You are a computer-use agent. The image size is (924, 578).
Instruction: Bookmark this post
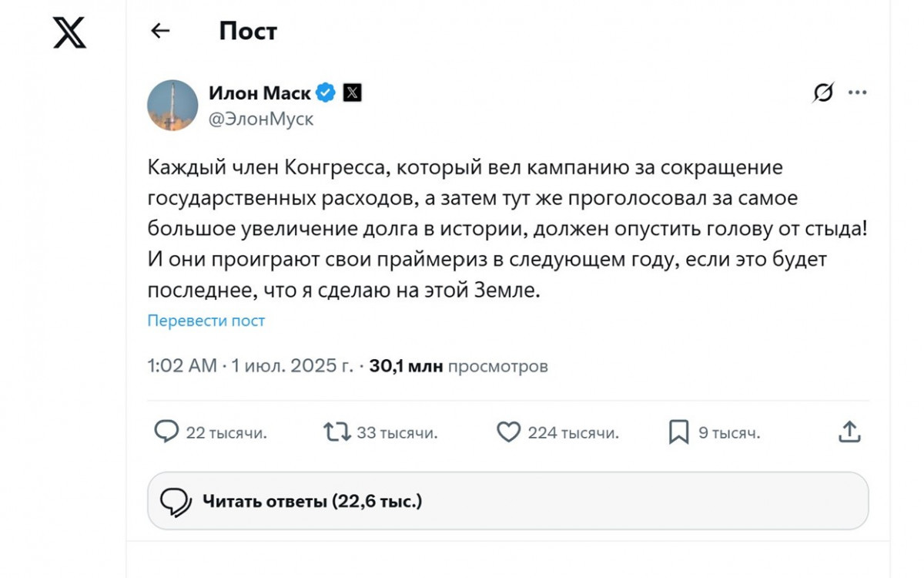pos(678,432)
